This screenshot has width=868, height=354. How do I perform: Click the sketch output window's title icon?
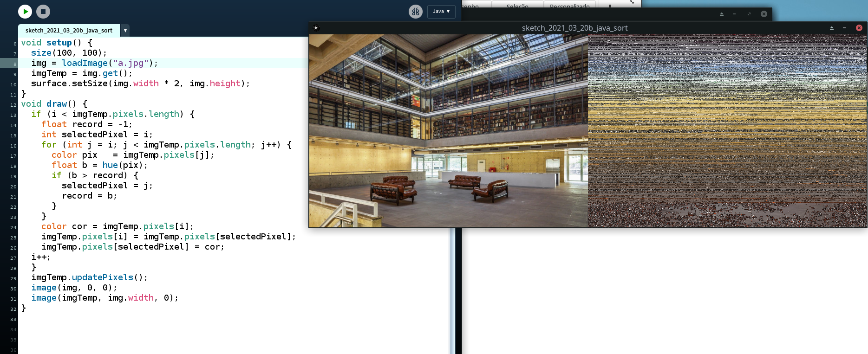tap(316, 28)
